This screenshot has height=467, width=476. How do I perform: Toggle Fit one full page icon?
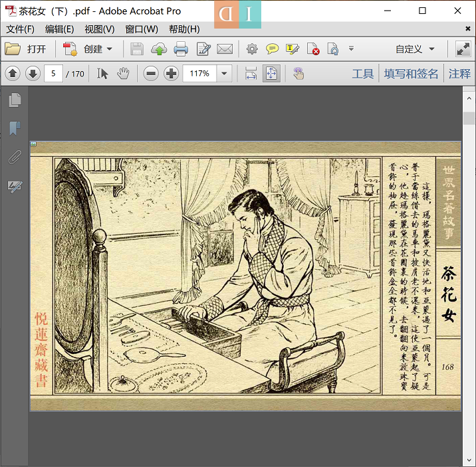[x=271, y=73]
